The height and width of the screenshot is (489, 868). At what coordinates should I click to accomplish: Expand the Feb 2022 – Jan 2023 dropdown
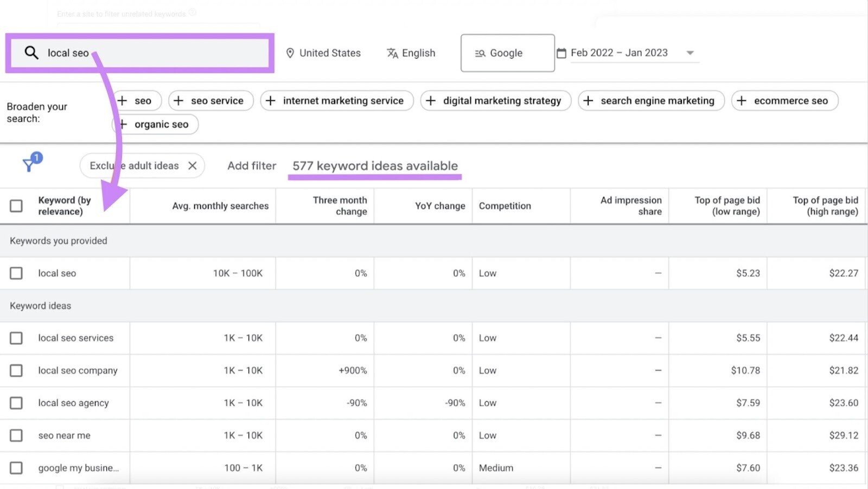click(689, 53)
